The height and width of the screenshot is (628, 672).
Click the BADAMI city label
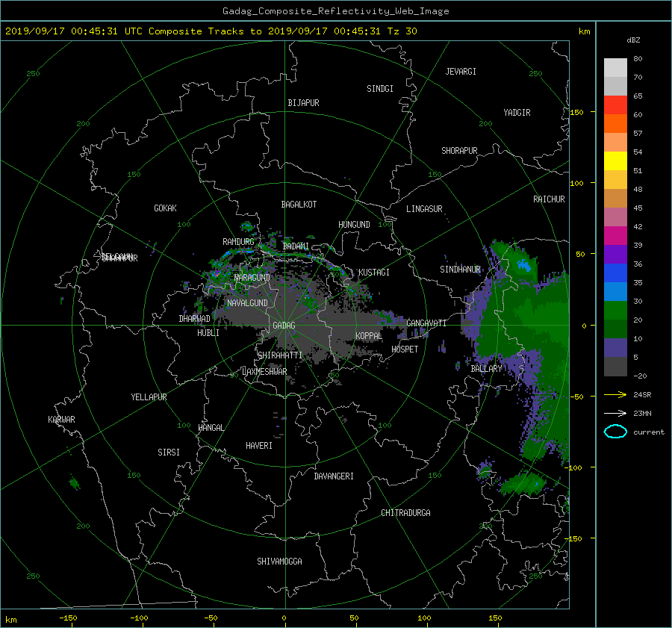pos(296,246)
